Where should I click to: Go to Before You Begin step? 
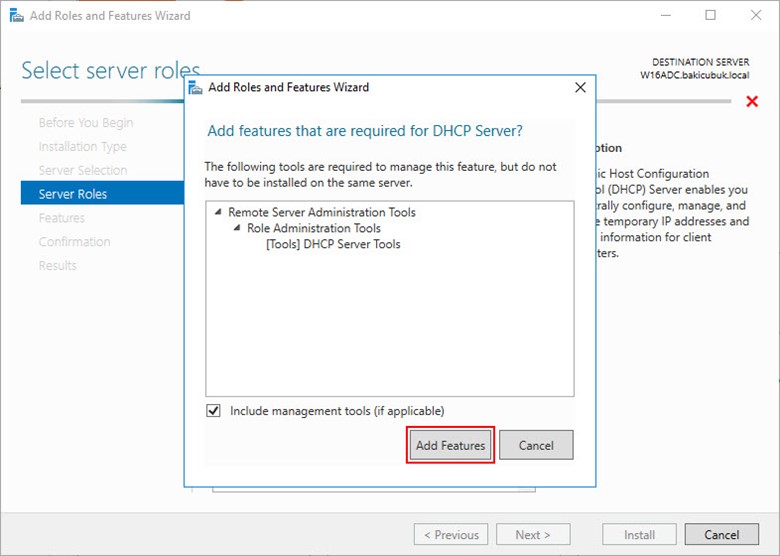pos(85,123)
